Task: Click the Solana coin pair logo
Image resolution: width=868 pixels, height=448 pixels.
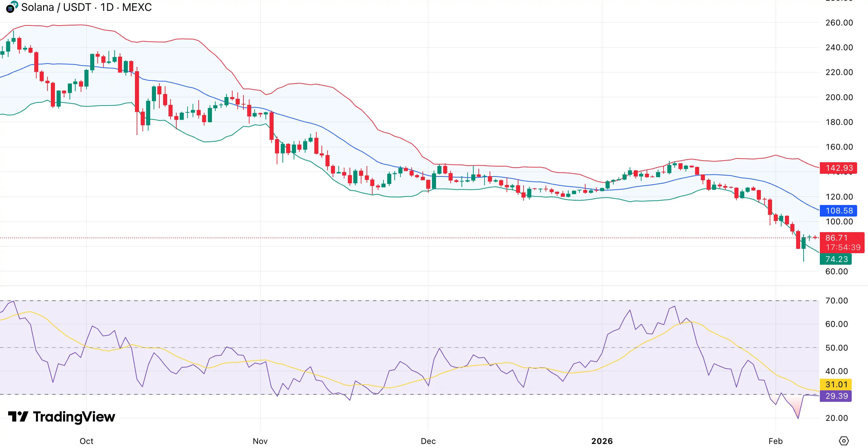Action: 11,7
